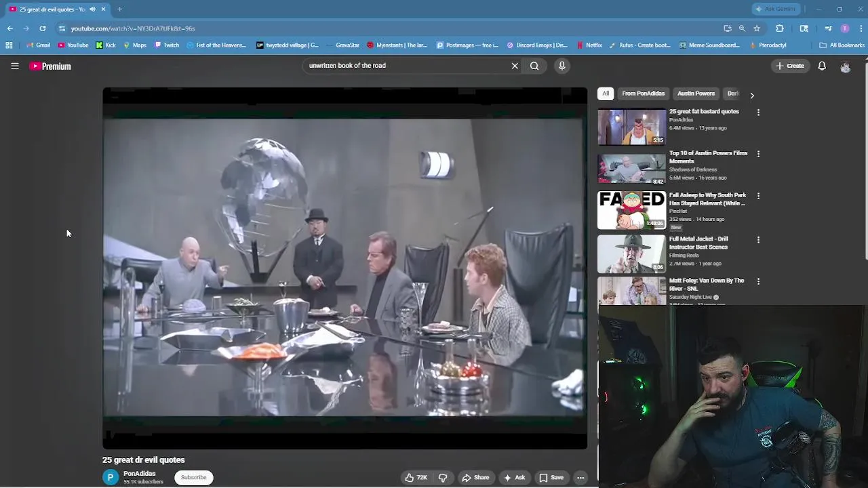
Task: Subscribe to PonAdidas channel
Action: 193,478
